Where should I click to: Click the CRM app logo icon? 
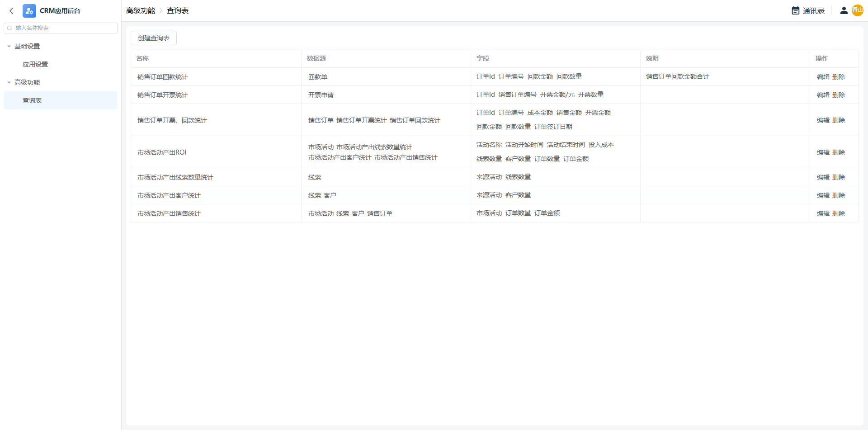(x=29, y=11)
